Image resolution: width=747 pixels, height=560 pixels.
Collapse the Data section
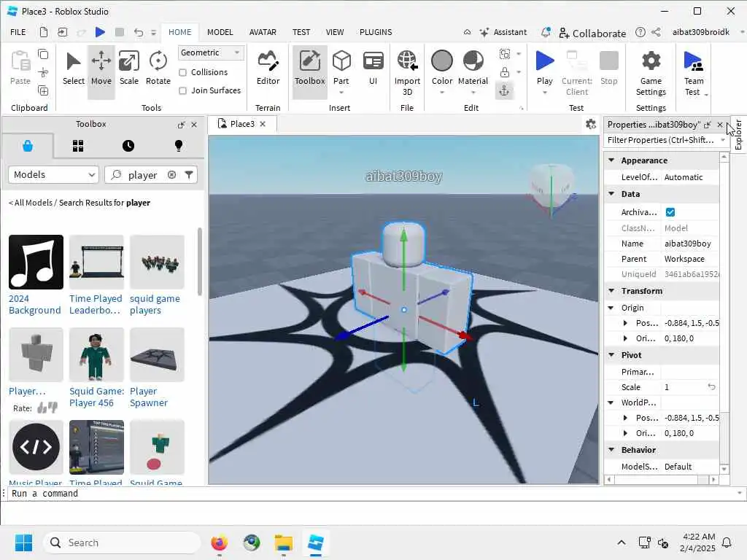[611, 194]
